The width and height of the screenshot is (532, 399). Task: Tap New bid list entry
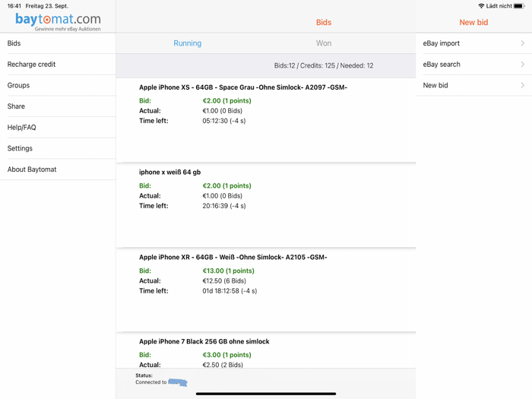474,85
